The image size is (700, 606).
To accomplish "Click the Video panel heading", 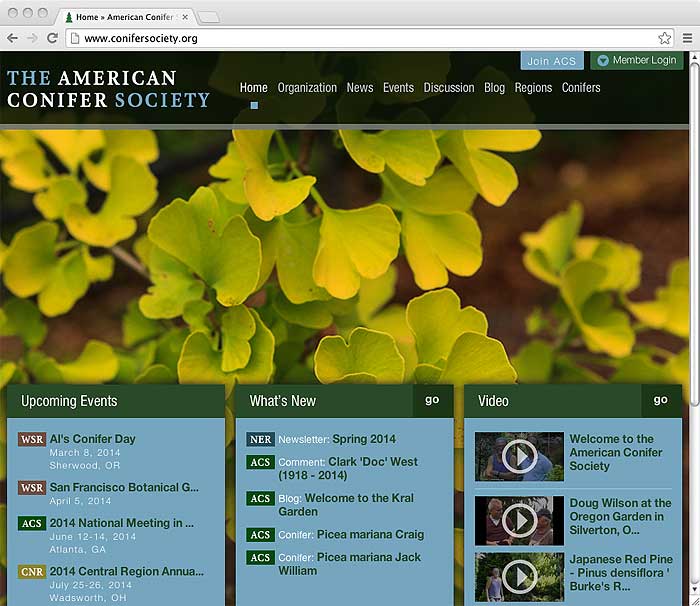I will click(493, 401).
